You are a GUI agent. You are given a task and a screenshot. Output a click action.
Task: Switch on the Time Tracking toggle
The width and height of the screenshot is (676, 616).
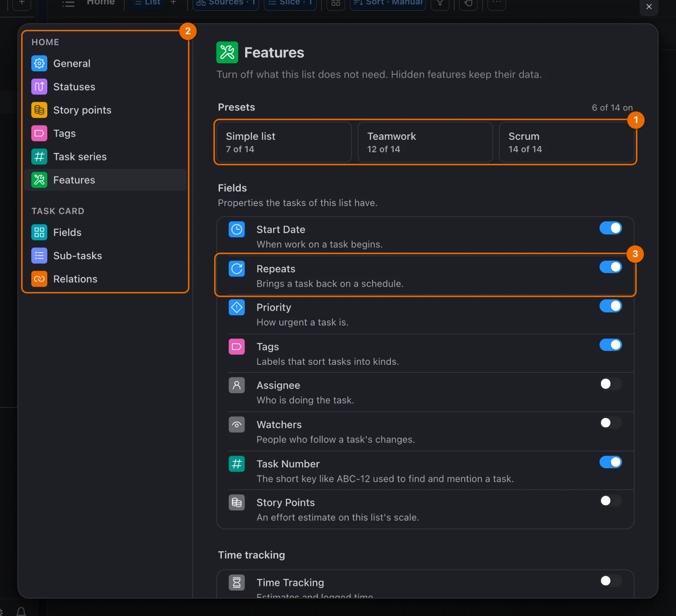click(611, 581)
